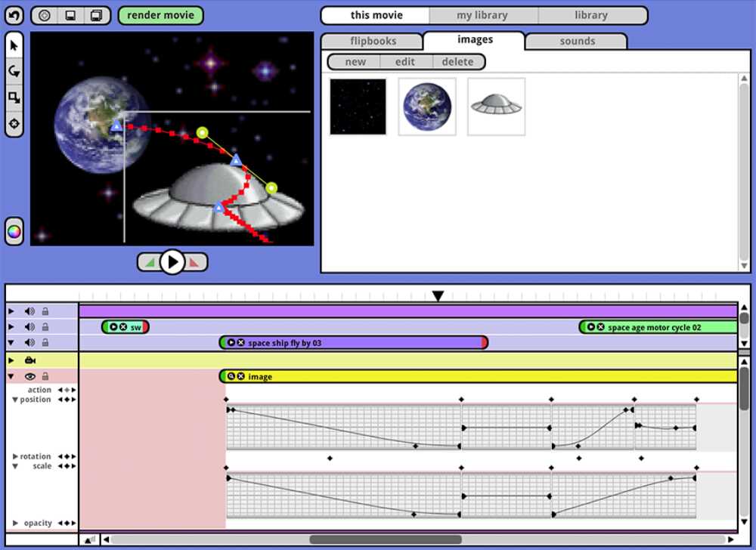The height and width of the screenshot is (550, 756).
Task: Click the horizontal timeline scrollbar thumb
Action: (386, 539)
